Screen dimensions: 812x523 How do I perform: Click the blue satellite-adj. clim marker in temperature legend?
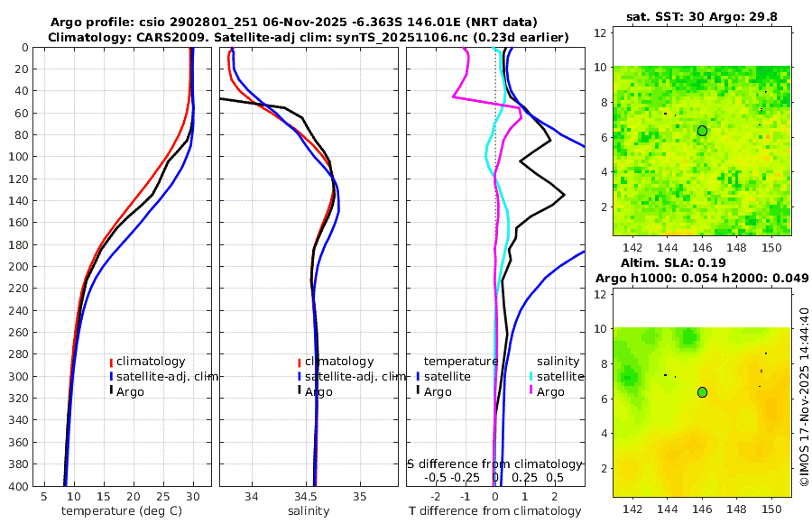(111, 377)
